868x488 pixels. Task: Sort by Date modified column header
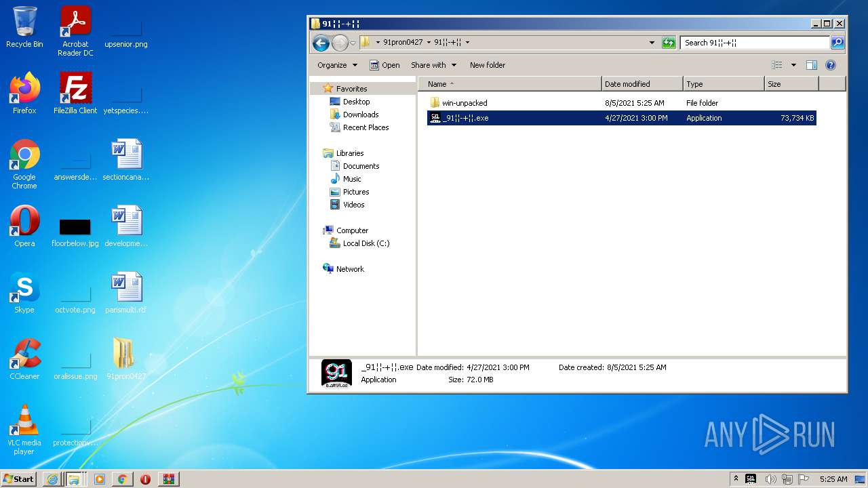(x=642, y=84)
